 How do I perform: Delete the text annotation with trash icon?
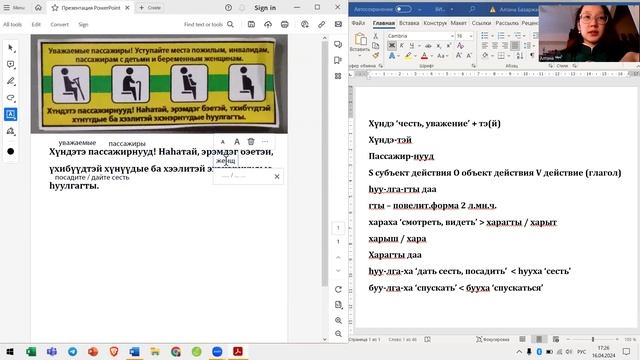(x=251, y=142)
